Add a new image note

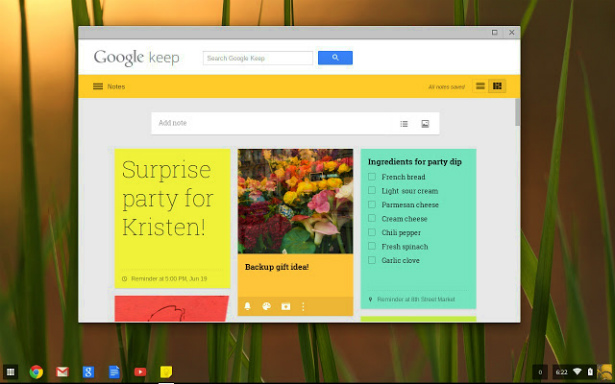pos(425,124)
